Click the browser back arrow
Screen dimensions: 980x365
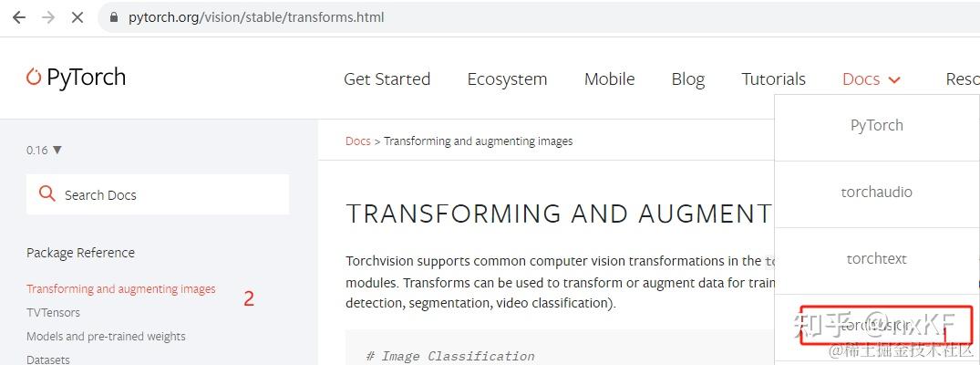pyautogui.click(x=18, y=17)
